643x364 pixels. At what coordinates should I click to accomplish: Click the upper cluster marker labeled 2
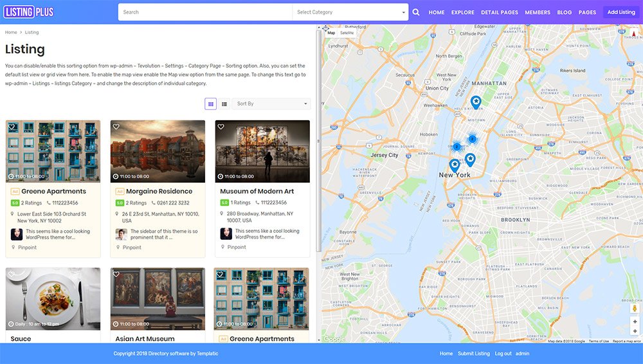tap(473, 139)
